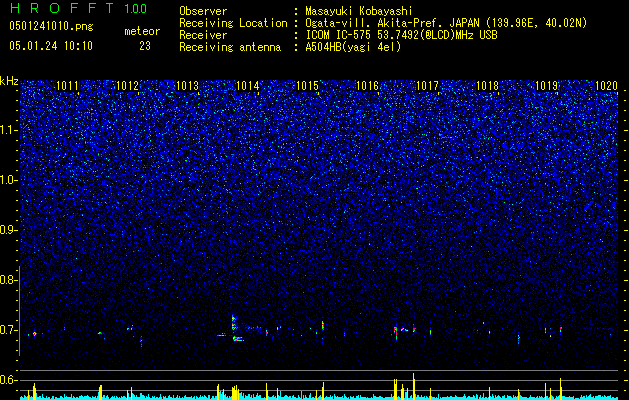Viewport: 629px width, 400px height.
Task: Click the kHz axis unit label
Action: pyautogui.click(x=9, y=81)
